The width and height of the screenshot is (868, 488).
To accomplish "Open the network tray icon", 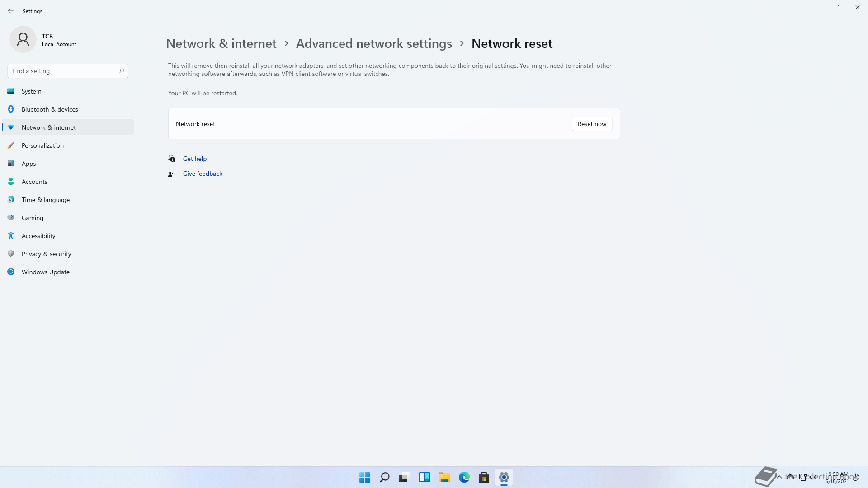I will click(x=802, y=477).
